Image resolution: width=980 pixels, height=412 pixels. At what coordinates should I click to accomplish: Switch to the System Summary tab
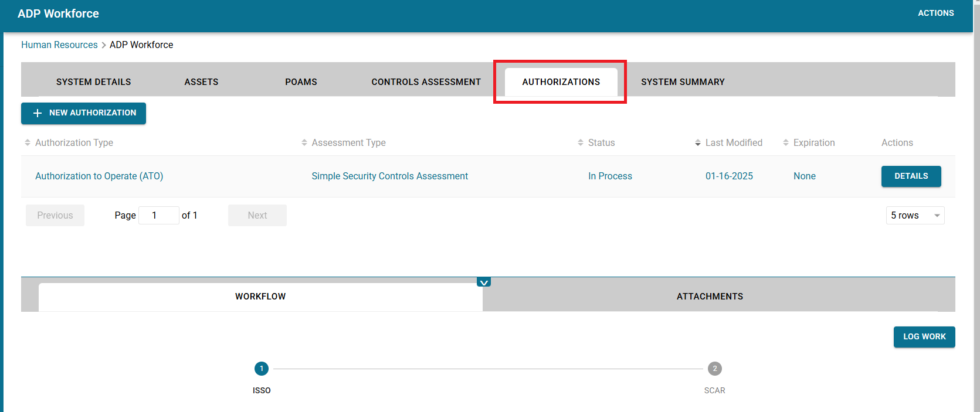[683, 82]
